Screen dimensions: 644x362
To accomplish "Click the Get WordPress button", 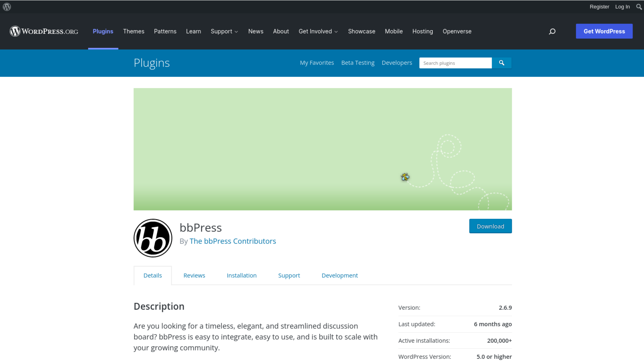I will coord(604,31).
